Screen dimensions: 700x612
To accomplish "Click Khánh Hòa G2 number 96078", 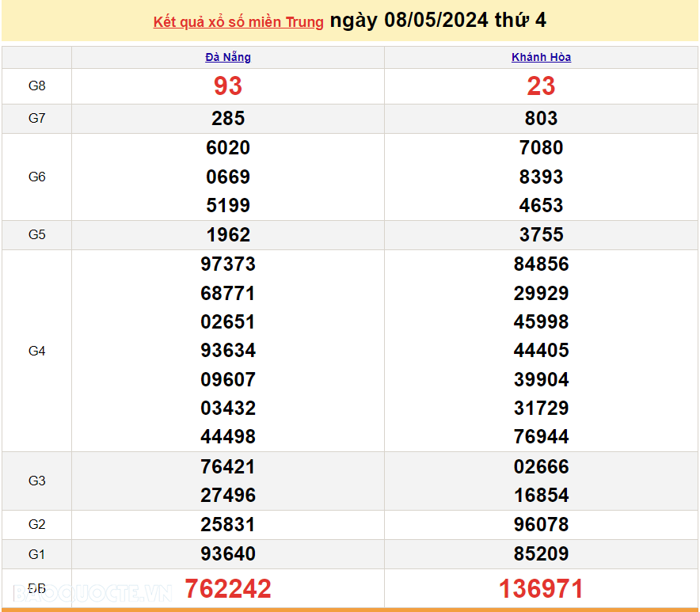I will (541, 524).
